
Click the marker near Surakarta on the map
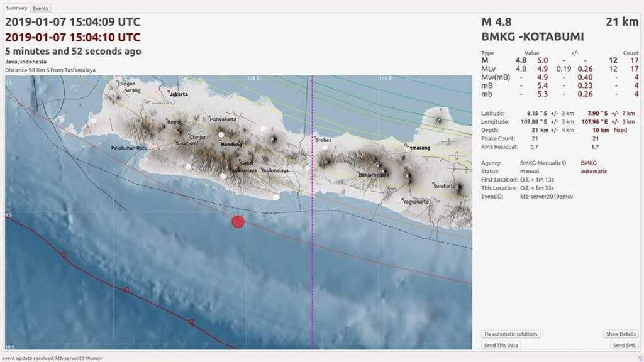(x=433, y=184)
